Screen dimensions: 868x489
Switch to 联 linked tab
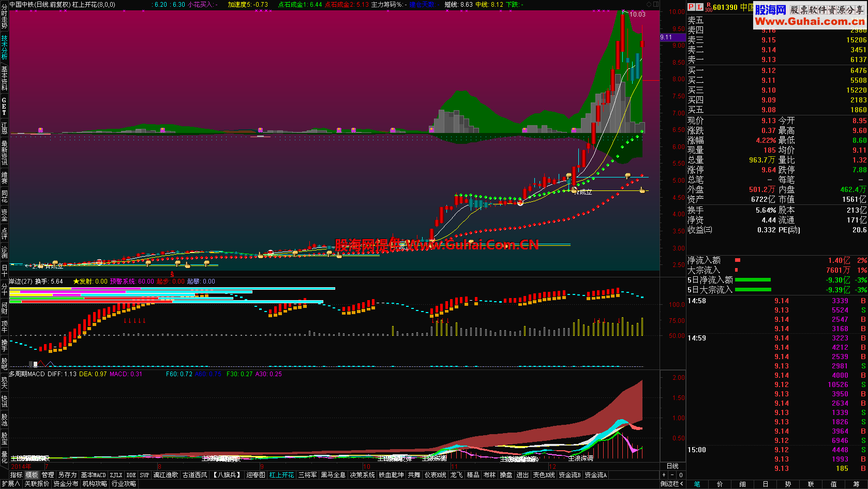[x=811, y=484]
